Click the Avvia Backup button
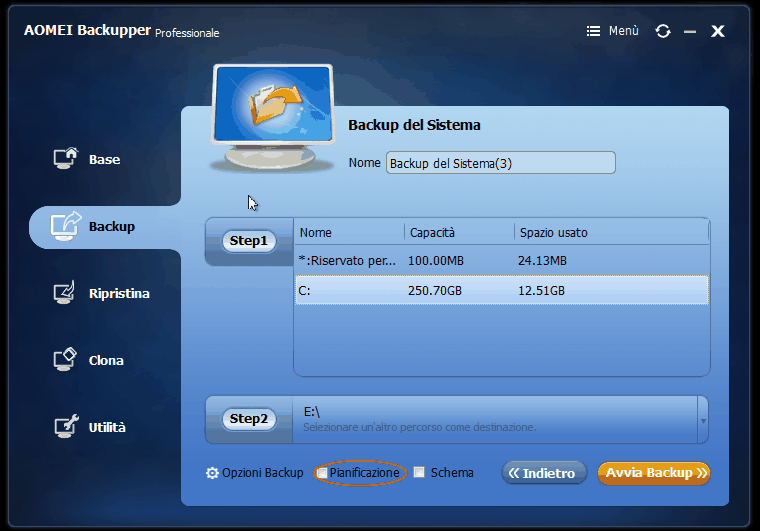 coord(654,473)
